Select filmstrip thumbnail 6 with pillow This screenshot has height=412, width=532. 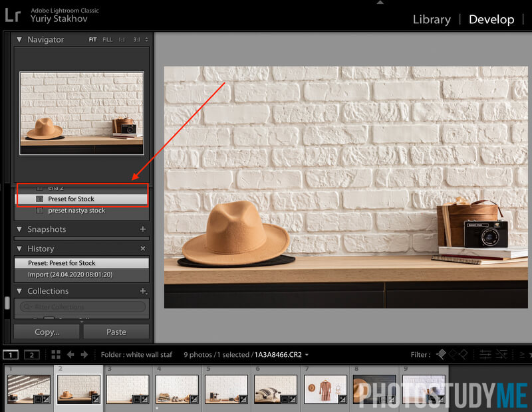point(275,389)
